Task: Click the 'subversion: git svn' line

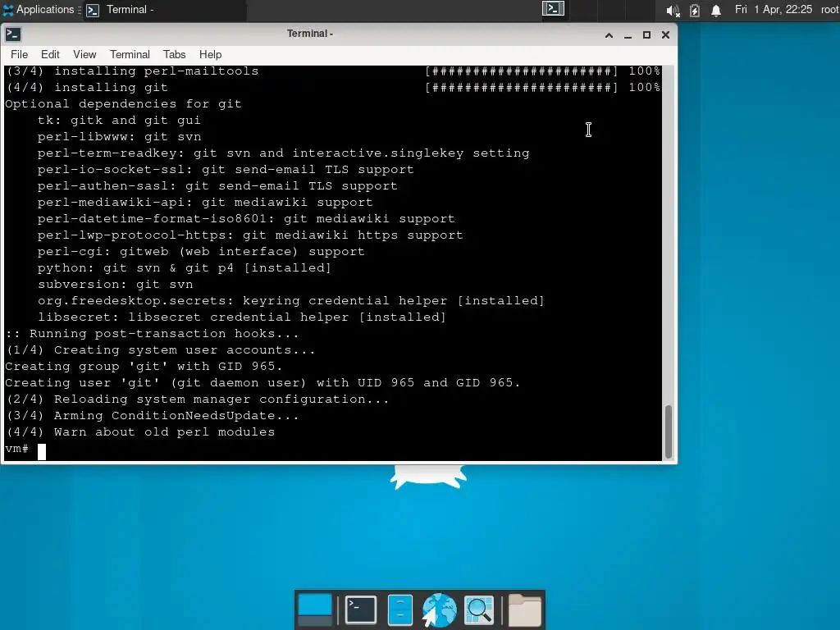Action: [115, 285]
